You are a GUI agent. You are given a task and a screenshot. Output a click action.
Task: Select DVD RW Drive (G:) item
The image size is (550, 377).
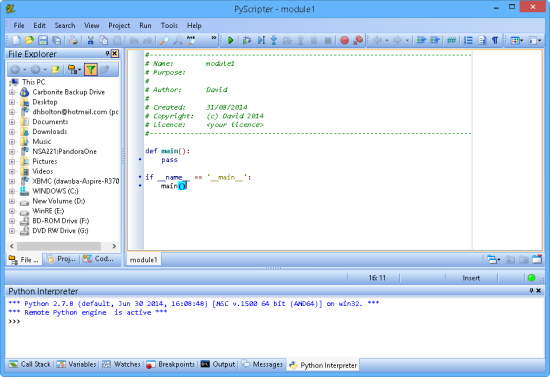(x=60, y=231)
